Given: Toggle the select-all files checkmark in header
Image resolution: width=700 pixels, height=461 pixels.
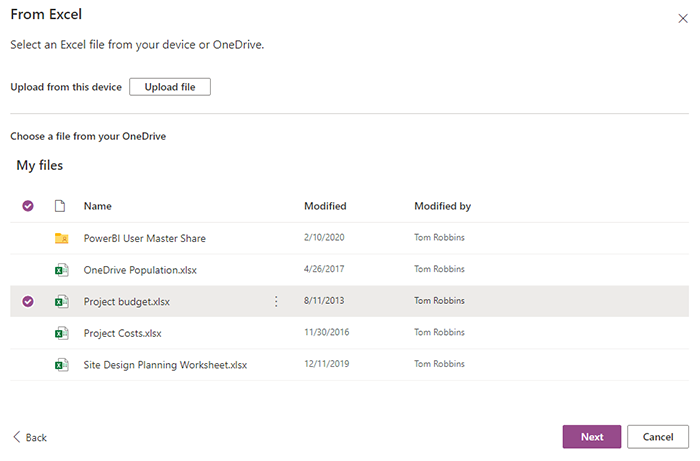Looking at the screenshot, I should point(28,206).
